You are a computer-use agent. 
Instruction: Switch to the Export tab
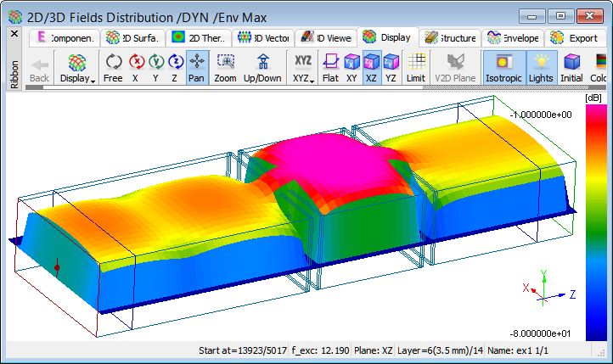point(574,37)
